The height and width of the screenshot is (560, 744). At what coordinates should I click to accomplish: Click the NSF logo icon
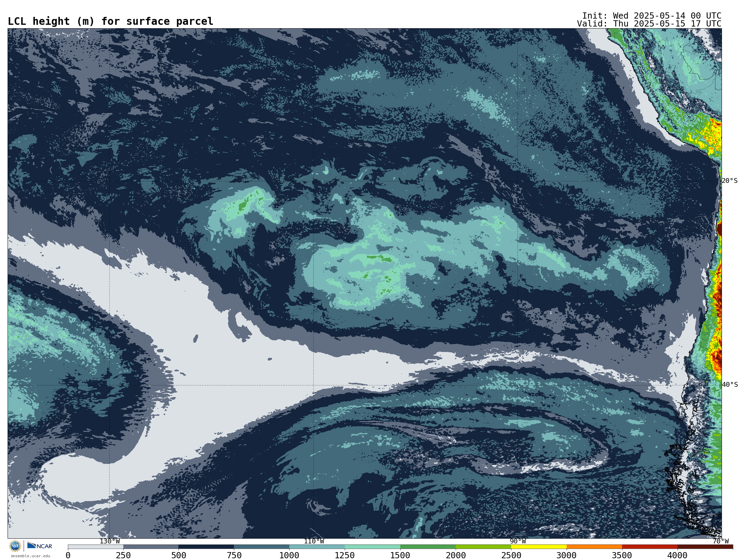pyautogui.click(x=15, y=546)
